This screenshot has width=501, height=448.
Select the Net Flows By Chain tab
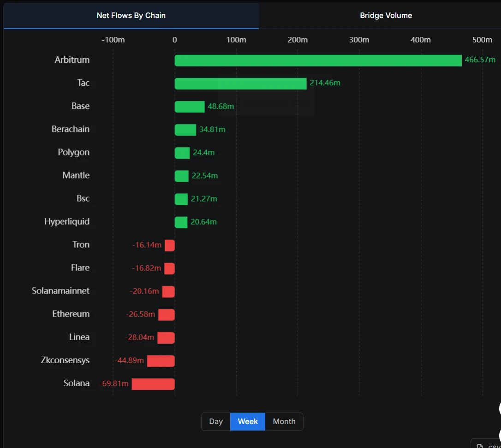[x=131, y=15]
